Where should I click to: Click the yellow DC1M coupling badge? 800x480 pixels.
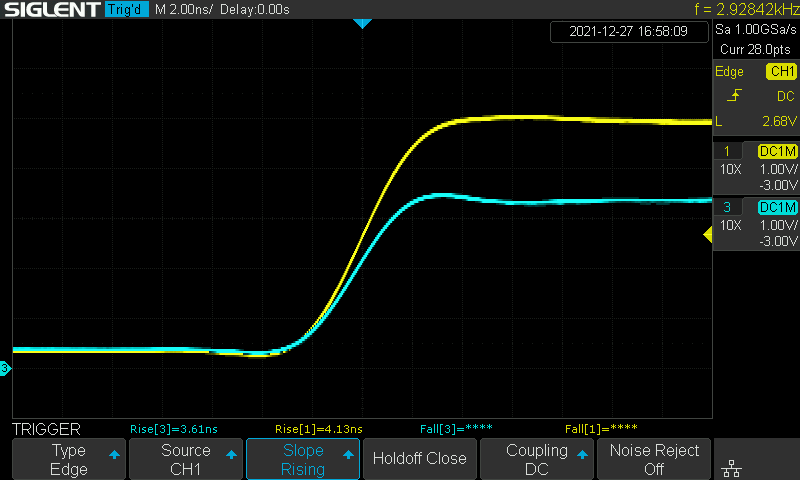(x=778, y=151)
